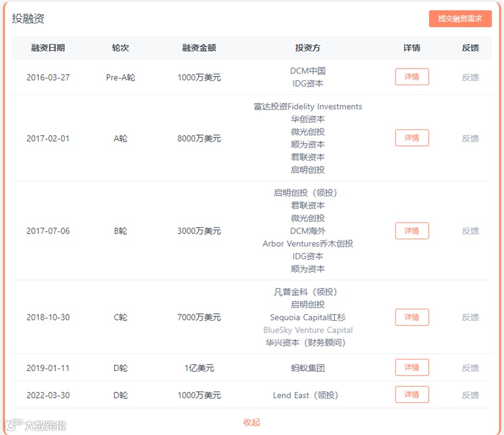Select the B轮 round cell
504x435 pixels.
coord(121,231)
